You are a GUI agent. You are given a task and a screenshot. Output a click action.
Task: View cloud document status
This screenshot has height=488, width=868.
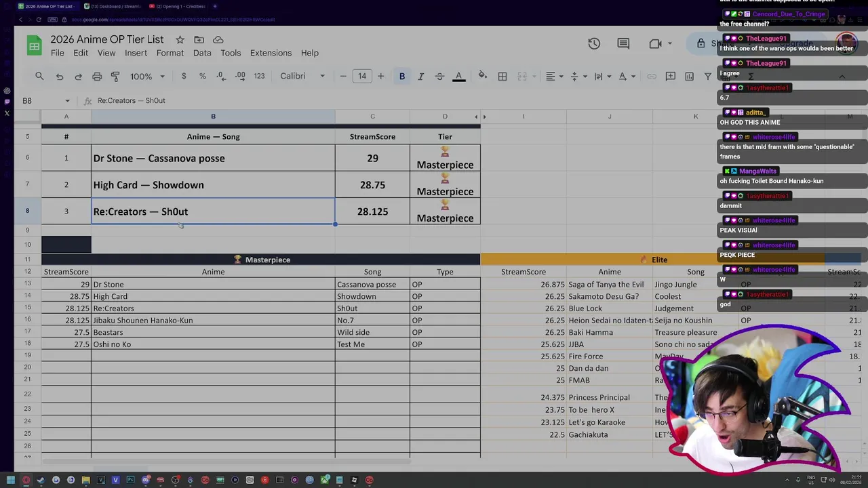click(218, 40)
